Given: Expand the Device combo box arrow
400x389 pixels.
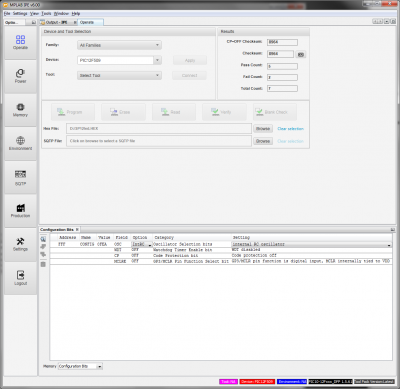Looking at the screenshot, I should coord(157,60).
